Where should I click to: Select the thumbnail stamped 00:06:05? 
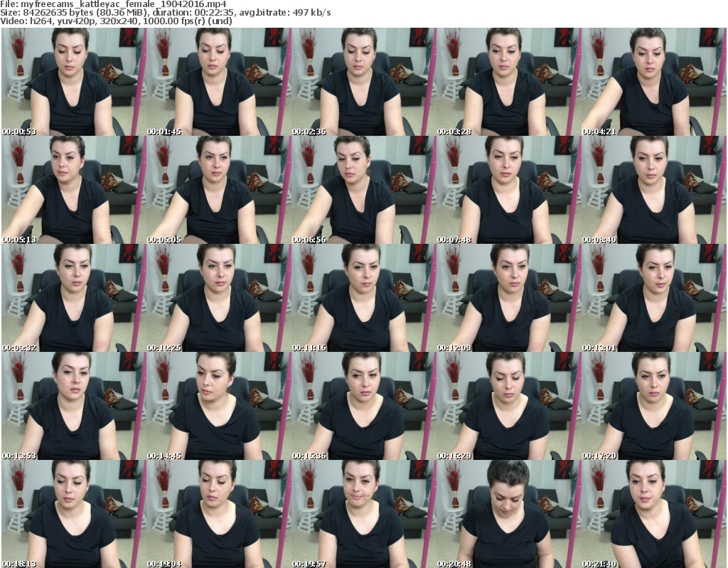click(x=218, y=190)
